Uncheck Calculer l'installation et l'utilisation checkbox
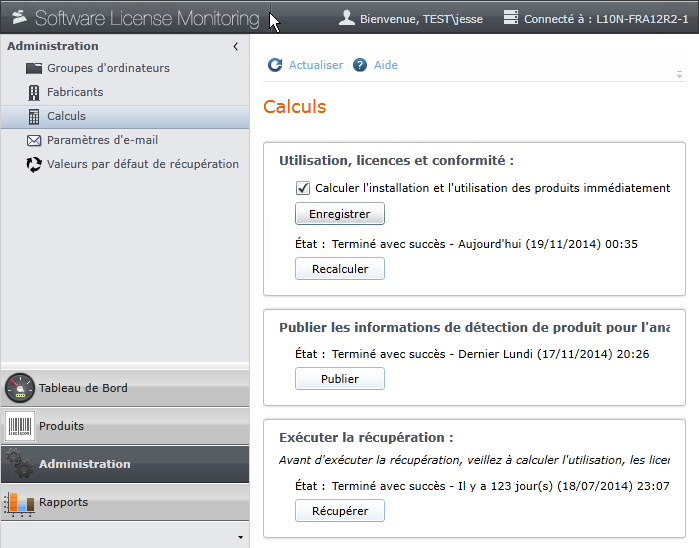The image size is (699, 548). (303, 188)
